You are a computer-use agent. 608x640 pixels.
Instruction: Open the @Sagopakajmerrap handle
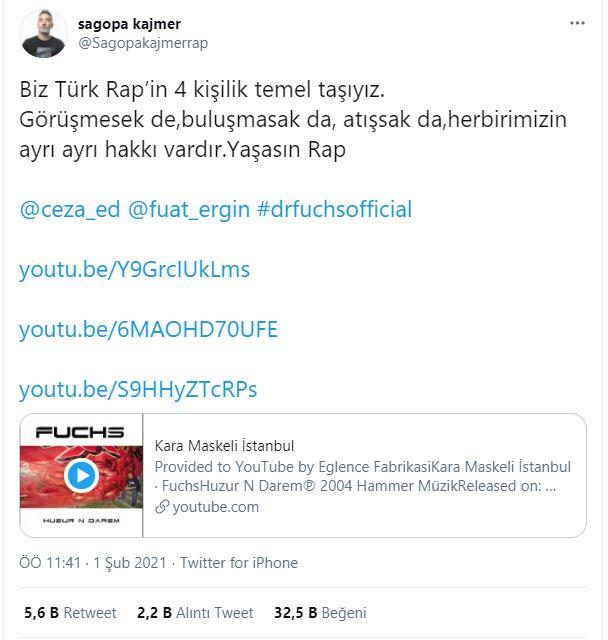(143, 43)
